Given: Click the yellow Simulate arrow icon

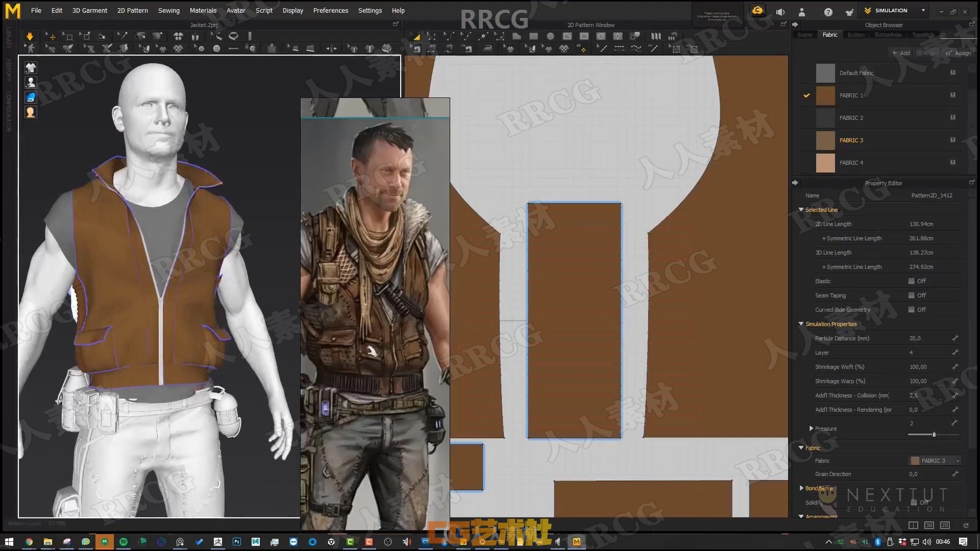Looking at the screenshot, I should click(x=30, y=36).
